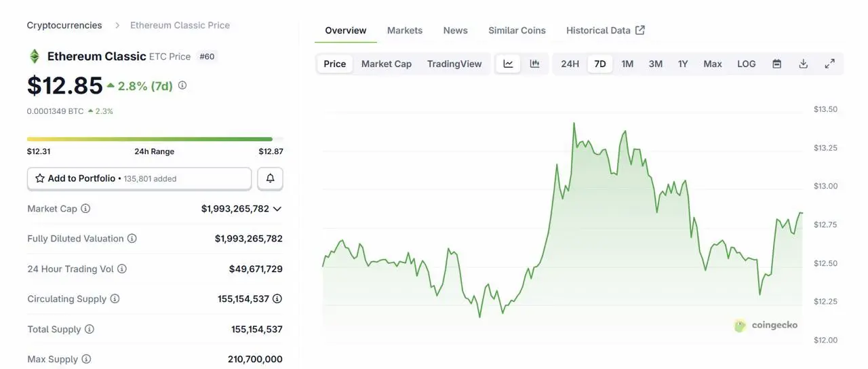The width and height of the screenshot is (868, 369).
Task: Click the price alert bell icon
Action: 270,178
